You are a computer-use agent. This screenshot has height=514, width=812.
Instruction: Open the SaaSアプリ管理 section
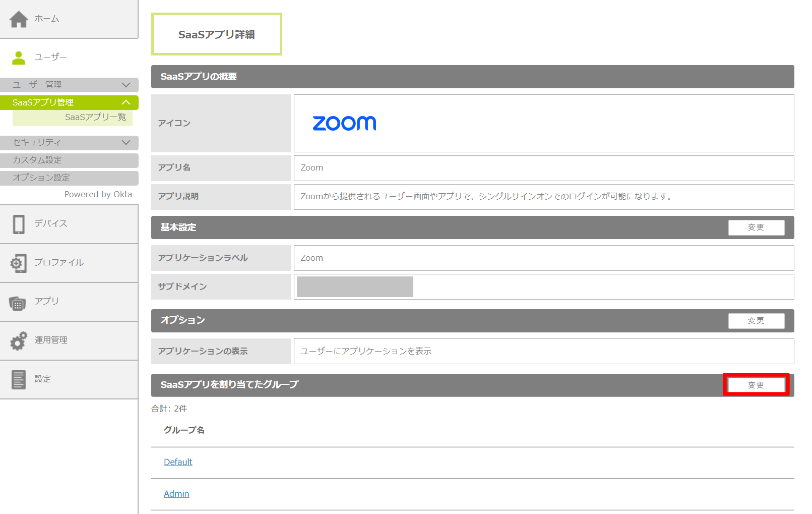(69, 102)
